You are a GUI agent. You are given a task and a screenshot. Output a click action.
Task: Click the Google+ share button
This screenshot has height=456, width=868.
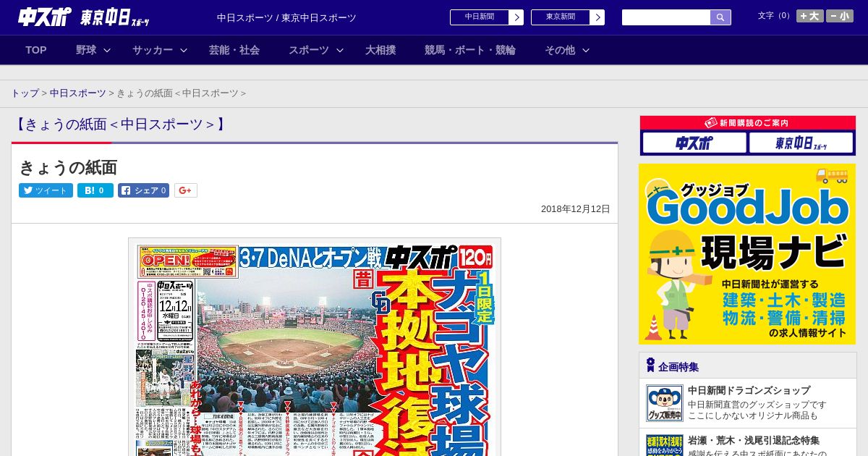coord(186,190)
